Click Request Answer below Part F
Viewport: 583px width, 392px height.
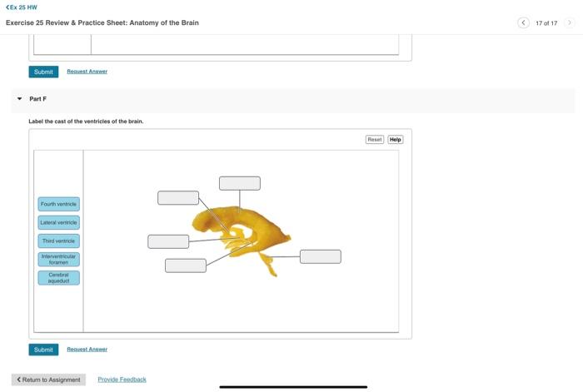[x=87, y=350]
